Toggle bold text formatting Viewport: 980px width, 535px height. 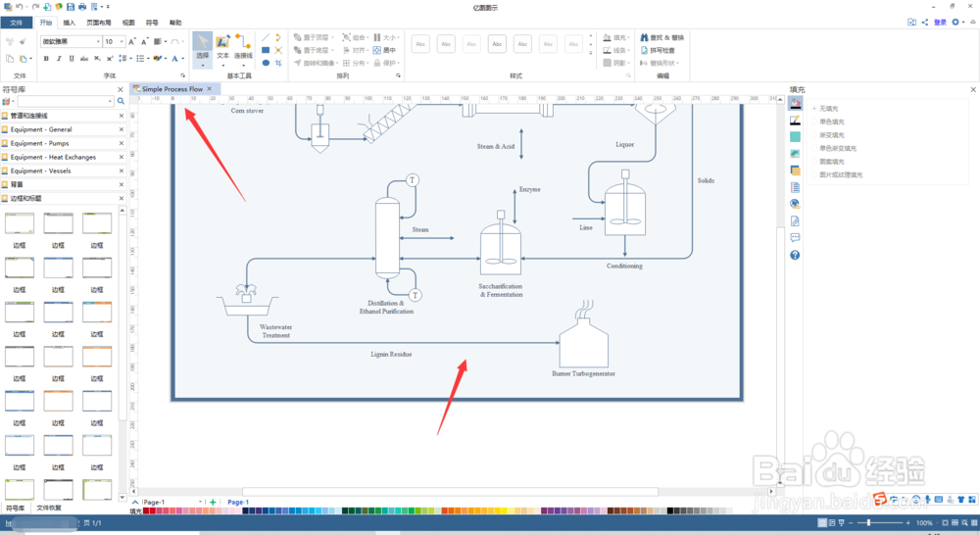click(x=46, y=58)
